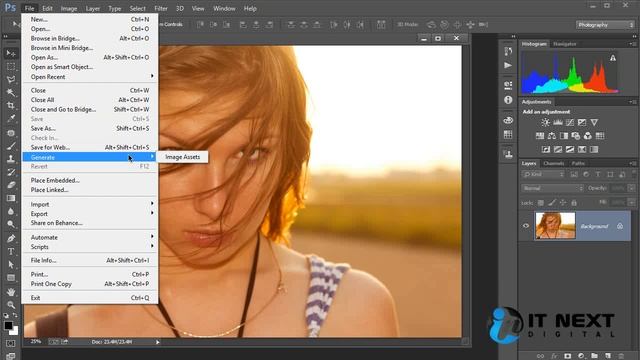Toggle Quick Mask mode

coord(11,343)
